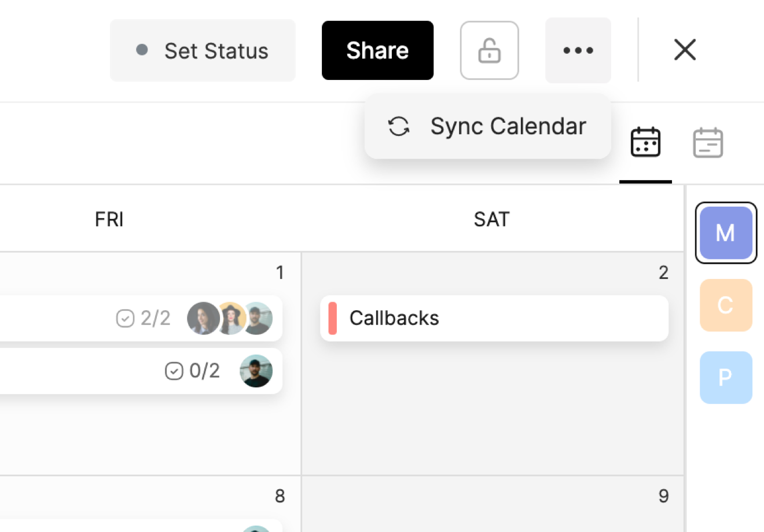
Task: Click the single bearded assignee avatar
Action: click(256, 371)
